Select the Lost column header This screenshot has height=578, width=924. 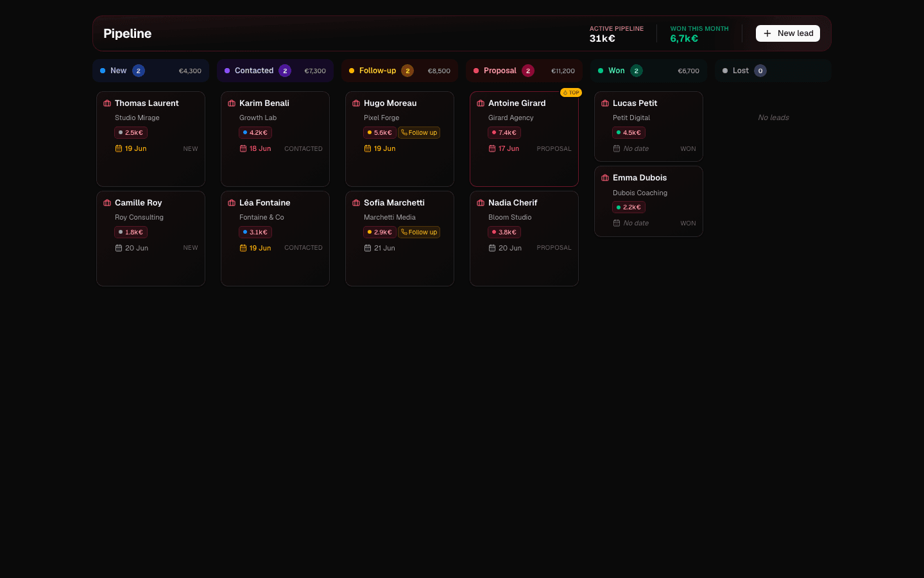[773, 71]
